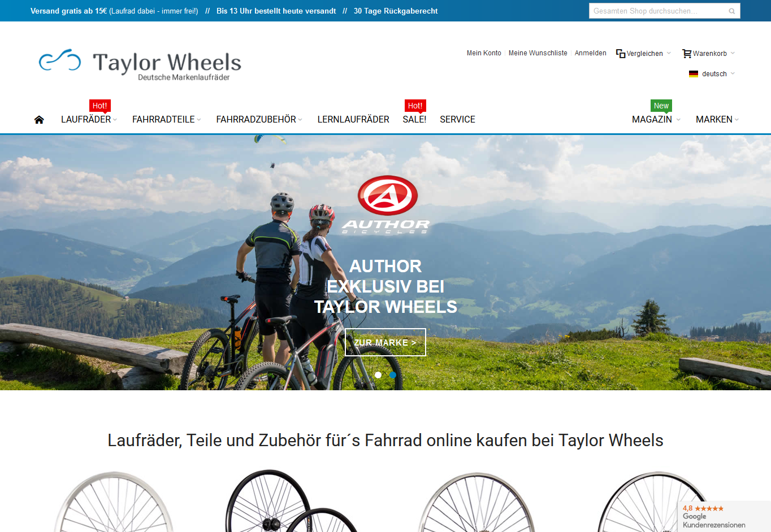Click the Author Bicycles logo on banner

[x=387, y=204]
